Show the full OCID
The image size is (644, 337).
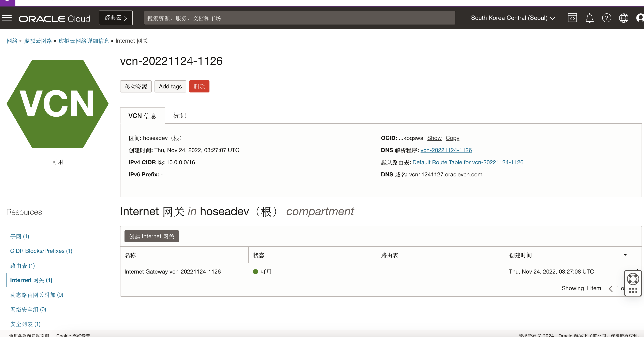[434, 138]
